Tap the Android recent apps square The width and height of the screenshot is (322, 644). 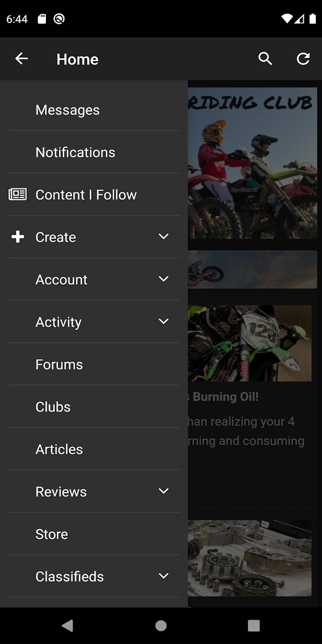(254, 626)
